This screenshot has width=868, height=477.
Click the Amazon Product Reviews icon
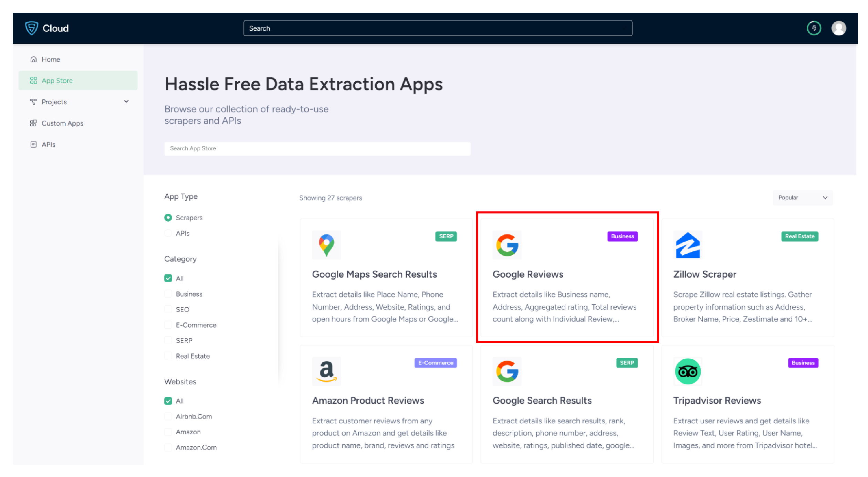point(327,371)
